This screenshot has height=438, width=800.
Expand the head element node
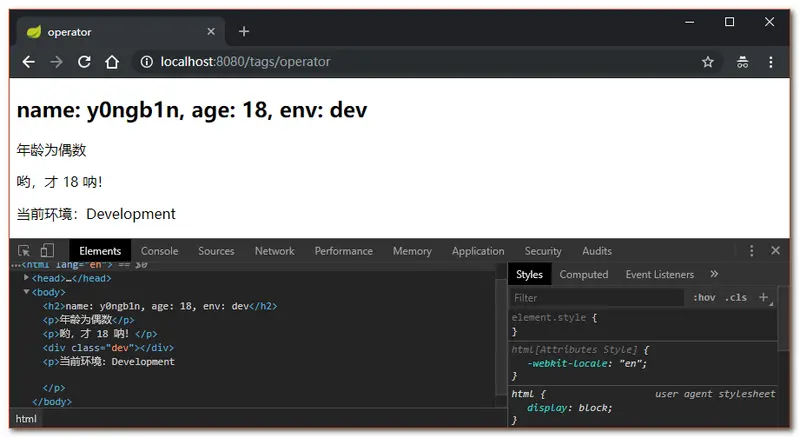point(27,278)
